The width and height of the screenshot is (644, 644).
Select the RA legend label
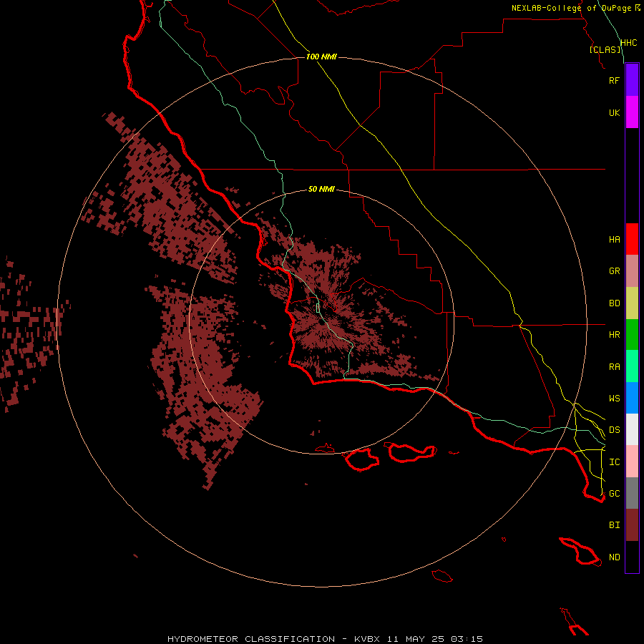tap(614, 367)
